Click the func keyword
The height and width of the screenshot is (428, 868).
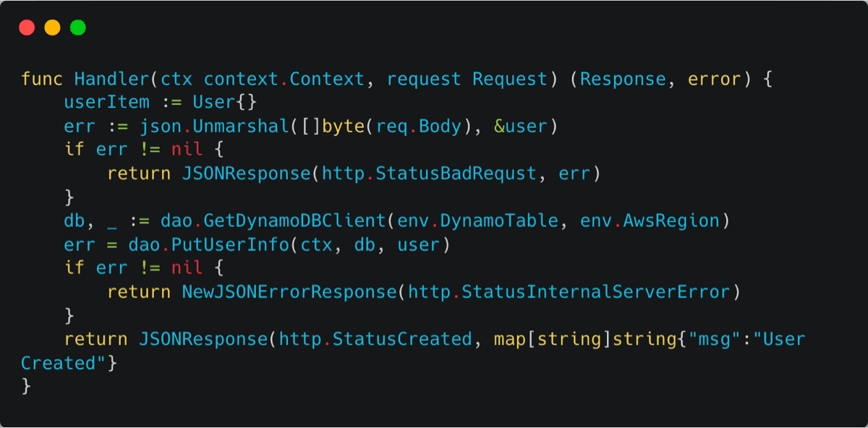click(42, 79)
